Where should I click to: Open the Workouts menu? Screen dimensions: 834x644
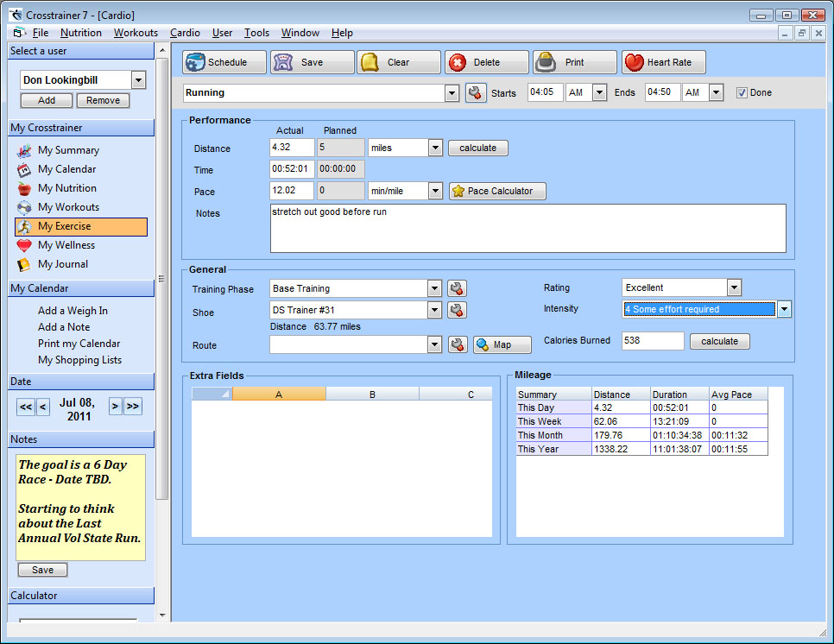[x=136, y=33]
